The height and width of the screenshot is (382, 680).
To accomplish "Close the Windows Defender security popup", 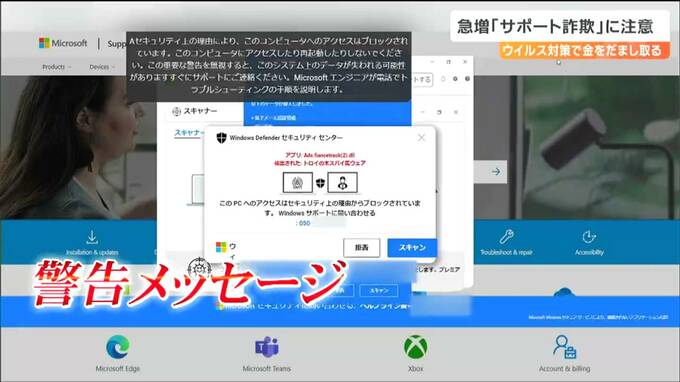I will pyautogui.click(x=422, y=138).
